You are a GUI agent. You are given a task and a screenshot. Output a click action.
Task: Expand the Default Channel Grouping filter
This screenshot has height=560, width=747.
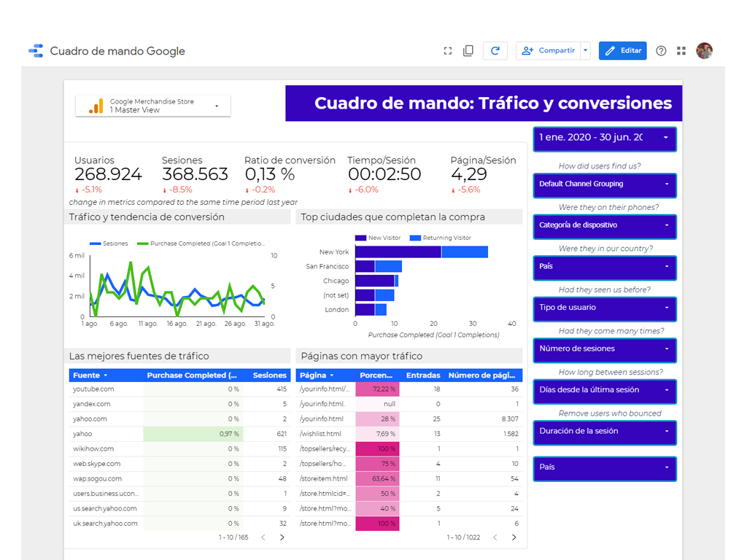tap(604, 184)
